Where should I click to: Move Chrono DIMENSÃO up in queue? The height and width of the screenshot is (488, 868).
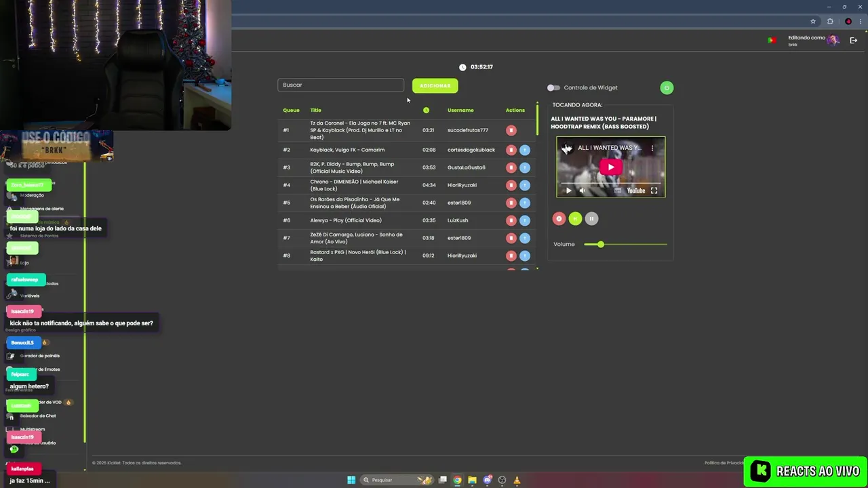click(x=525, y=185)
